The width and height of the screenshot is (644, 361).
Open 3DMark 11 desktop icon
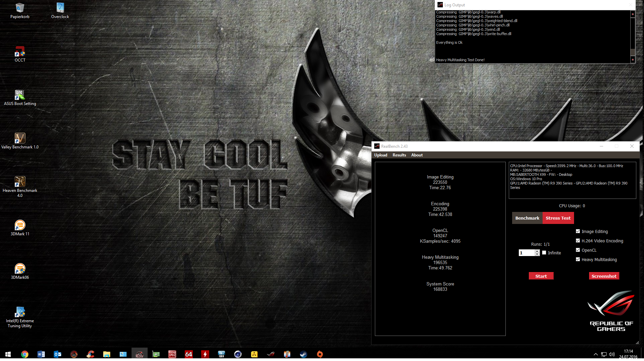click(20, 228)
